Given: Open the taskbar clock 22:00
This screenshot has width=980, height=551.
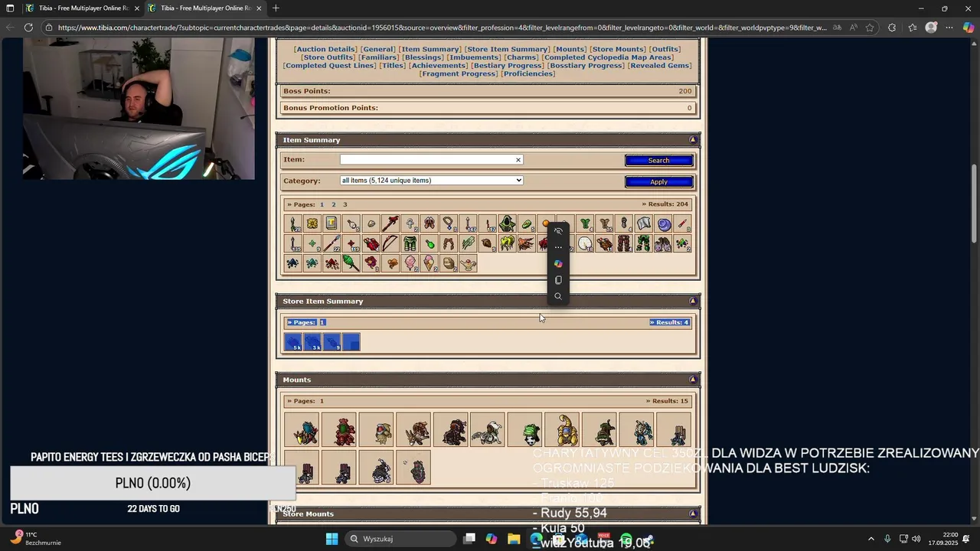Looking at the screenshot, I should [945, 539].
